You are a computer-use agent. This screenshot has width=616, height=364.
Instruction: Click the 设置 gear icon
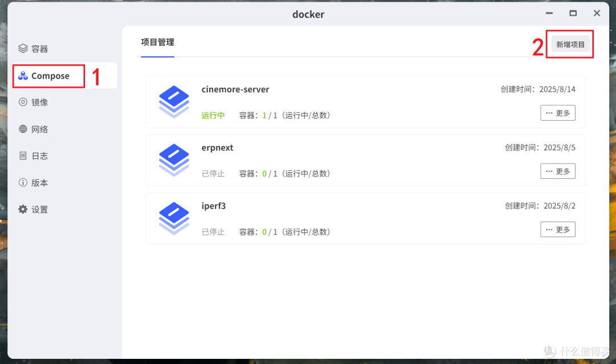pos(23,210)
